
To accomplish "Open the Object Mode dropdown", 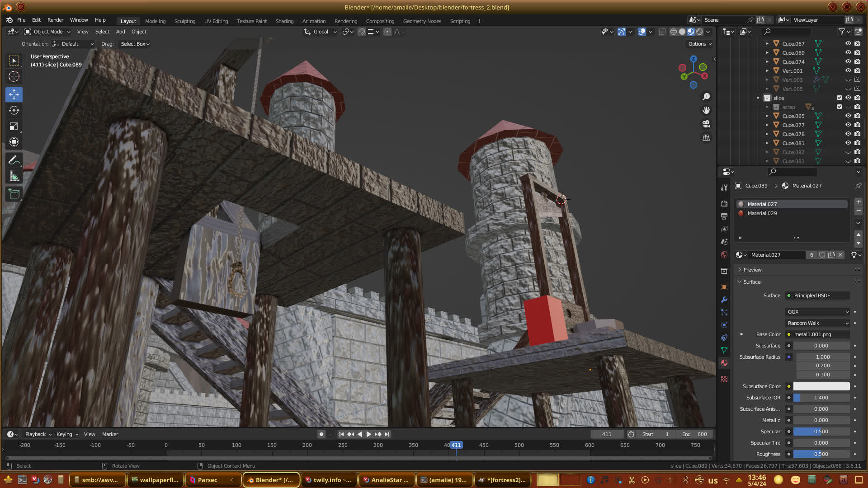I will (x=47, y=32).
